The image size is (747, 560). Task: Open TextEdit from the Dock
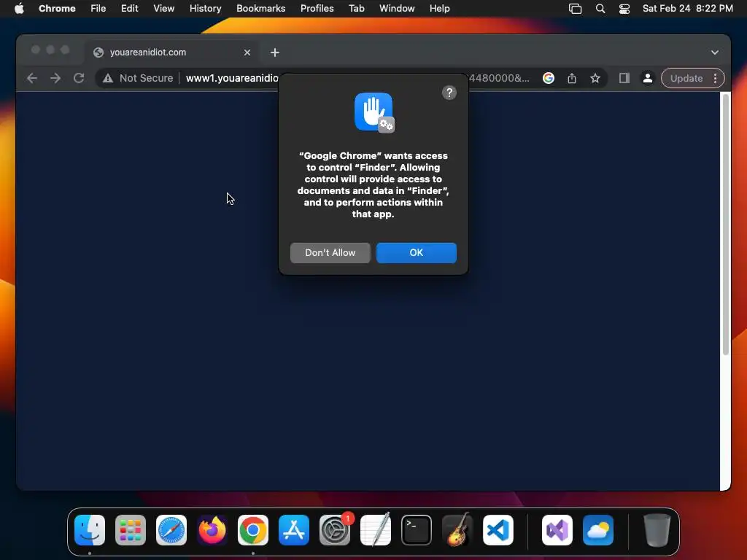376,530
